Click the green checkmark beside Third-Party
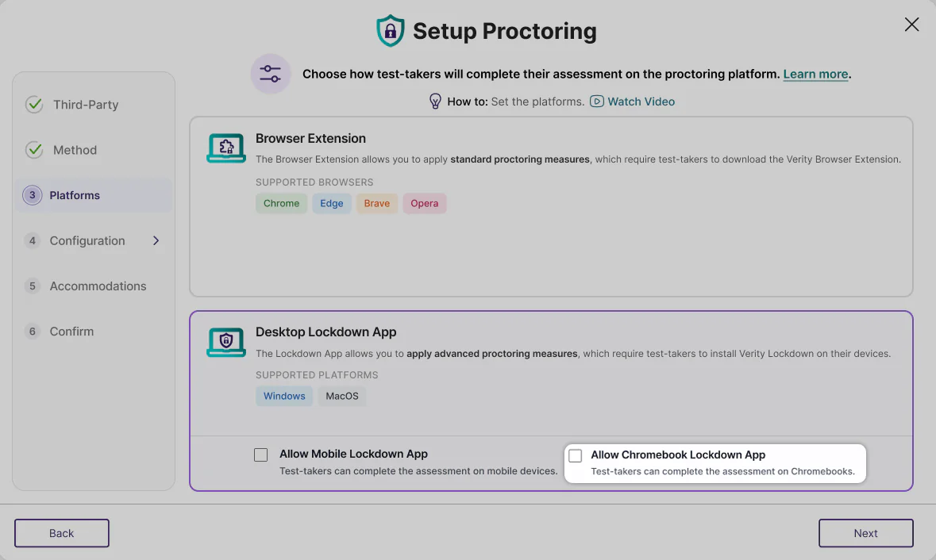This screenshot has width=936, height=560. (34, 104)
